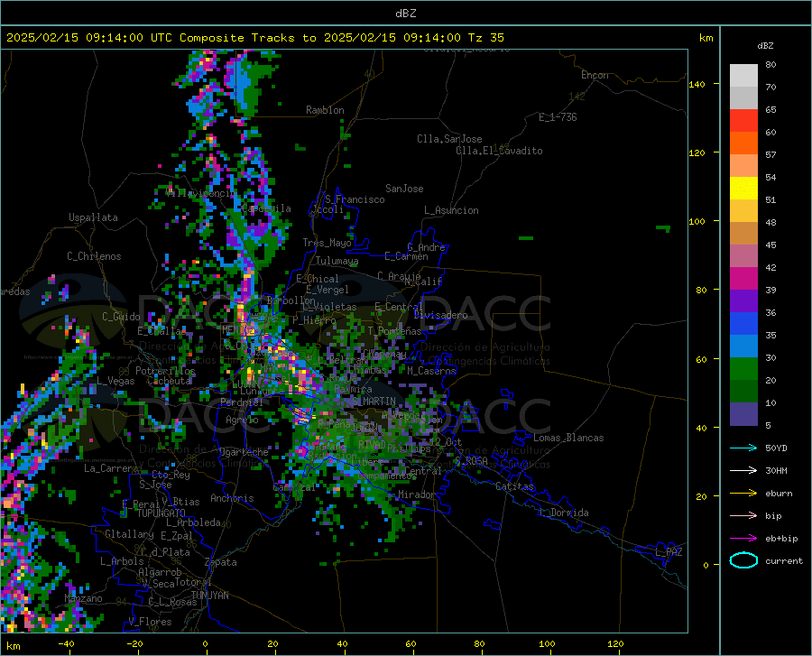Click the 'Clla.SanJose' place label
The height and width of the screenshot is (656, 812).
click(449, 139)
